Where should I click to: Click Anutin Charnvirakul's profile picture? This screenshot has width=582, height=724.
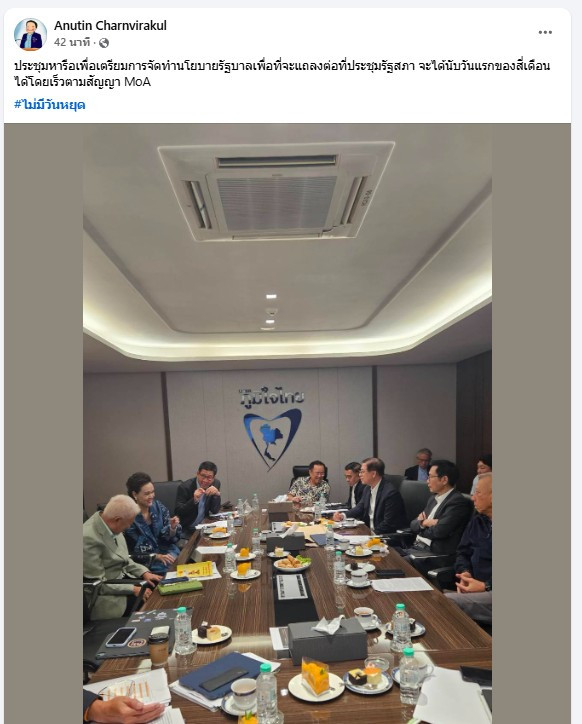(x=30, y=34)
